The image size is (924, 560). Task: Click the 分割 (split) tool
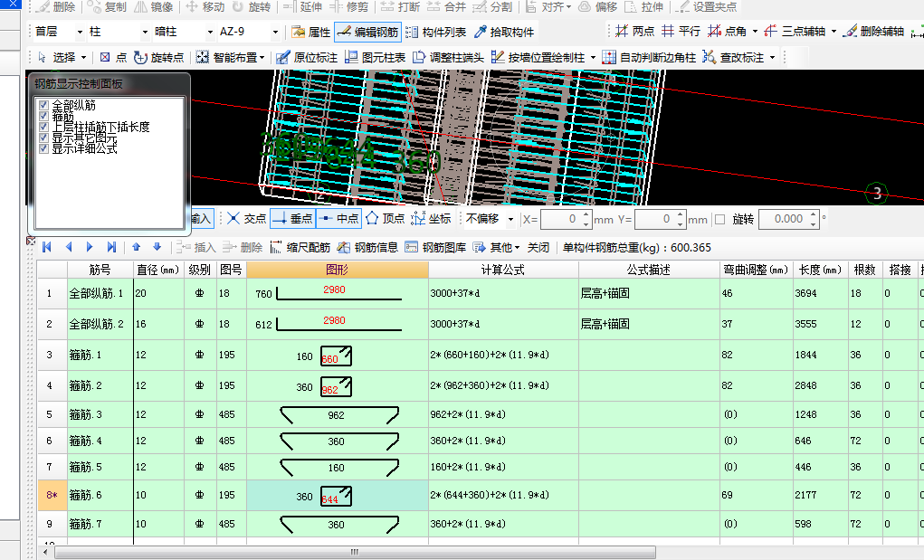[x=493, y=7]
